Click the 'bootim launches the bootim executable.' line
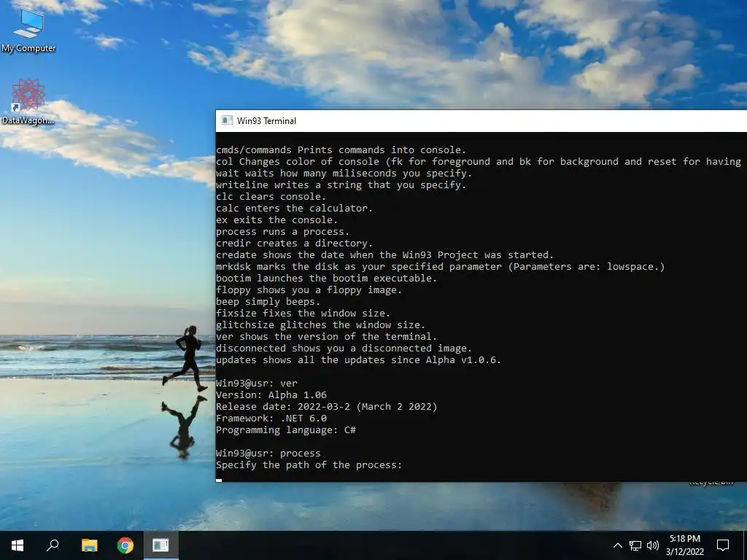Viewport: 747px width, 560px height. tap(326, 278)
